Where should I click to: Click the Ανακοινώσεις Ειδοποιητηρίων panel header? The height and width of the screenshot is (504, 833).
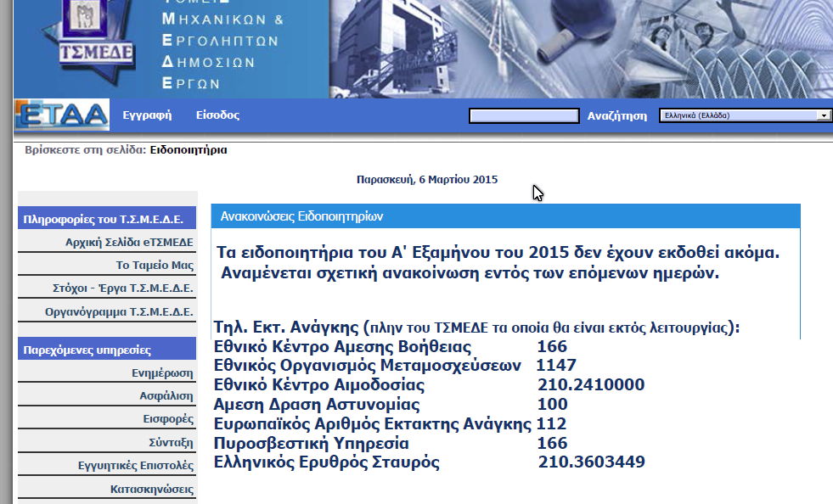tap(505, 216)
